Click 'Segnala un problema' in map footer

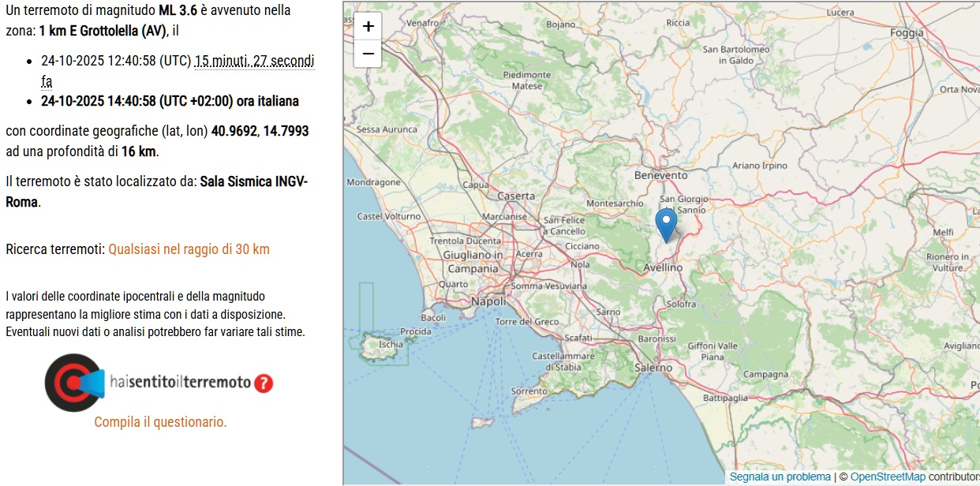pyautogui.click(x=780, y=477)
